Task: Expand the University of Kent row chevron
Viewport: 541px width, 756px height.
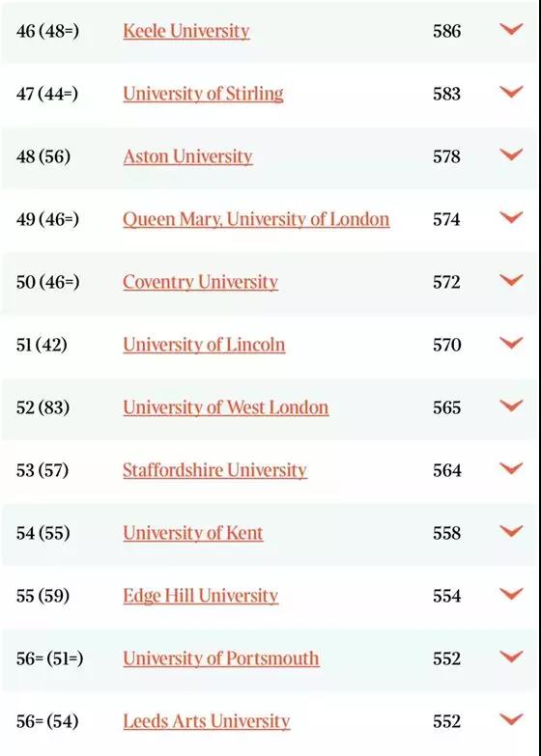Action: point(511,531)
